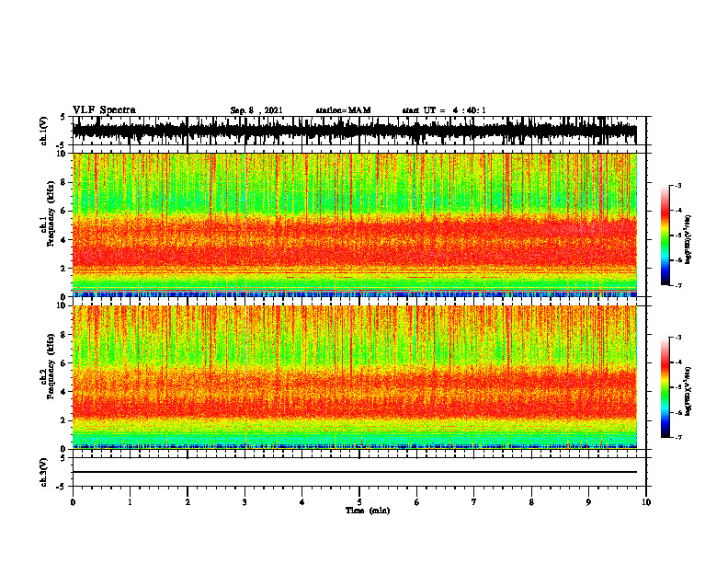Click time axis tick label "5"
Image resolution: width=728 pixels, height=563 pixels.
coord(359,502)
